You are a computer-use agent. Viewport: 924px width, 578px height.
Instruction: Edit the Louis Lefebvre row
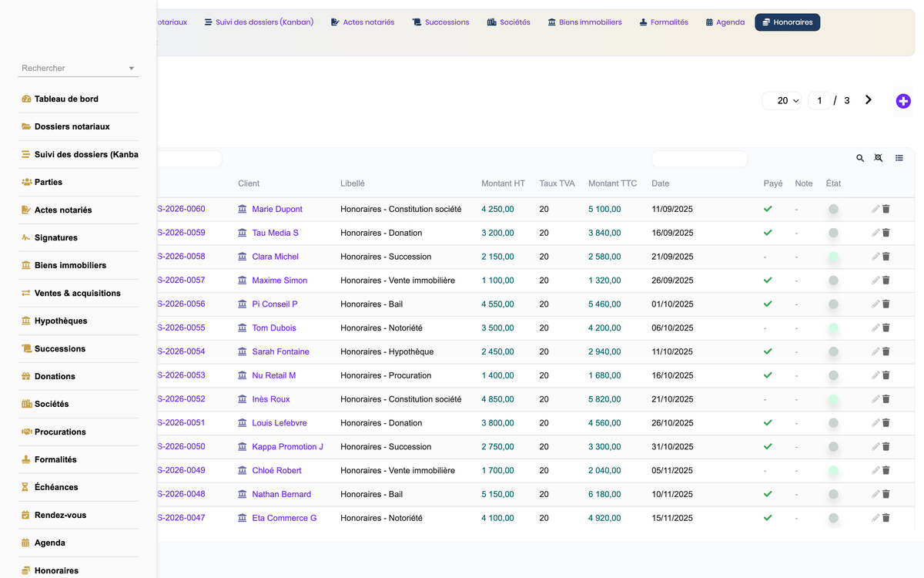click(x=875, y=423)
